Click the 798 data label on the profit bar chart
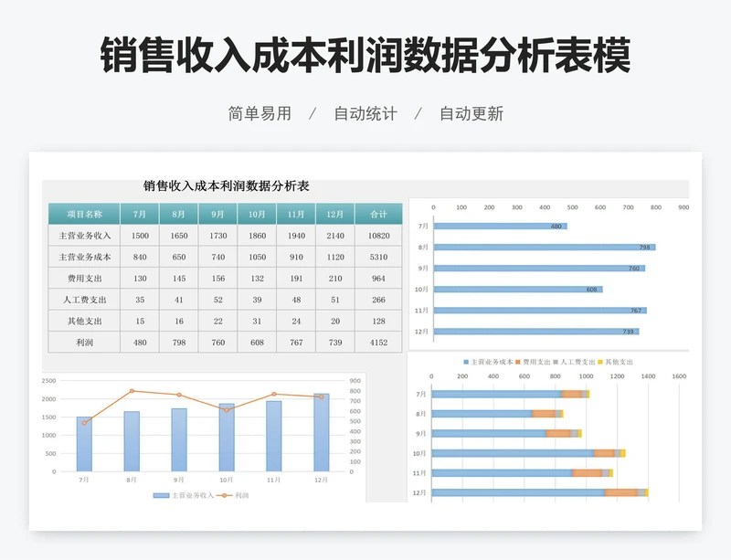Viewport: 731px width, 560px height. (644, 248)
